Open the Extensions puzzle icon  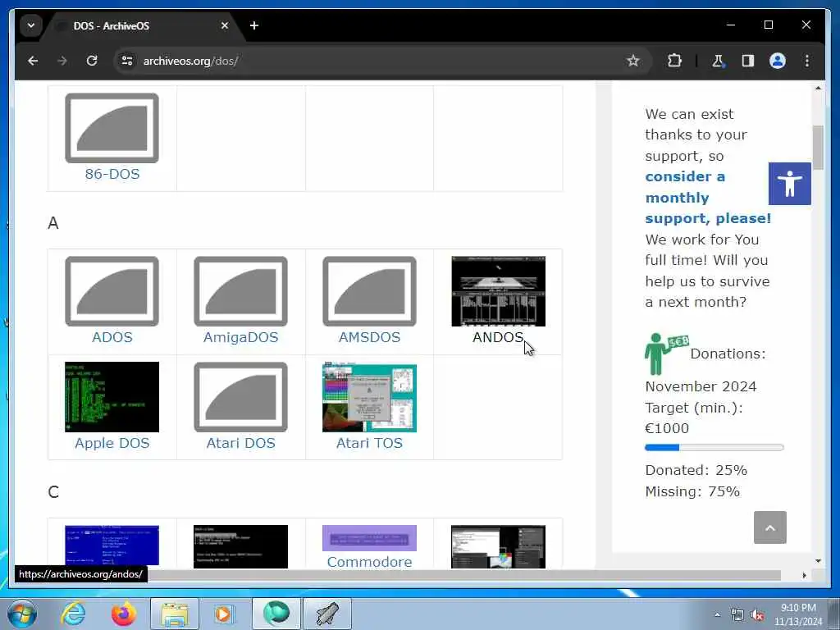point(674,61)
